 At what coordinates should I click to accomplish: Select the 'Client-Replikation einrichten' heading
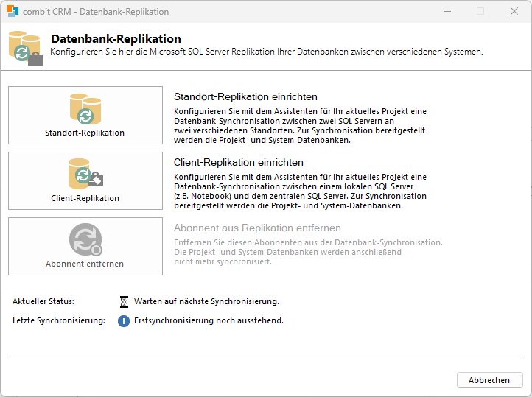pyautogui.click(x=239, y=162)
